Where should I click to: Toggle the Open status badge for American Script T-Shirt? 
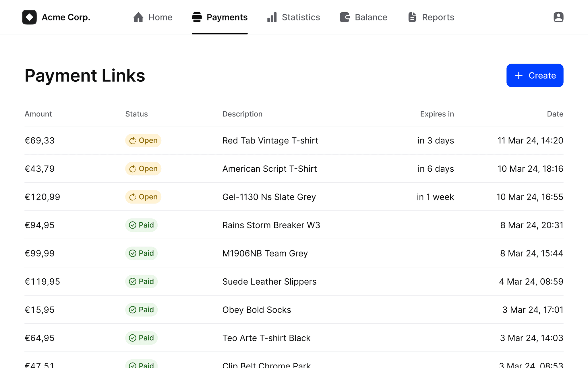[143, 169]
